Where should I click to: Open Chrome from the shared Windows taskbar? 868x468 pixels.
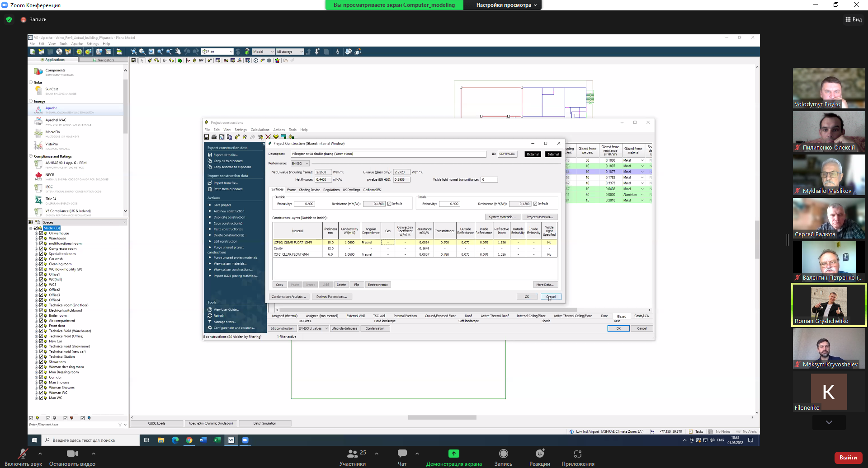(x=189, y=440)
